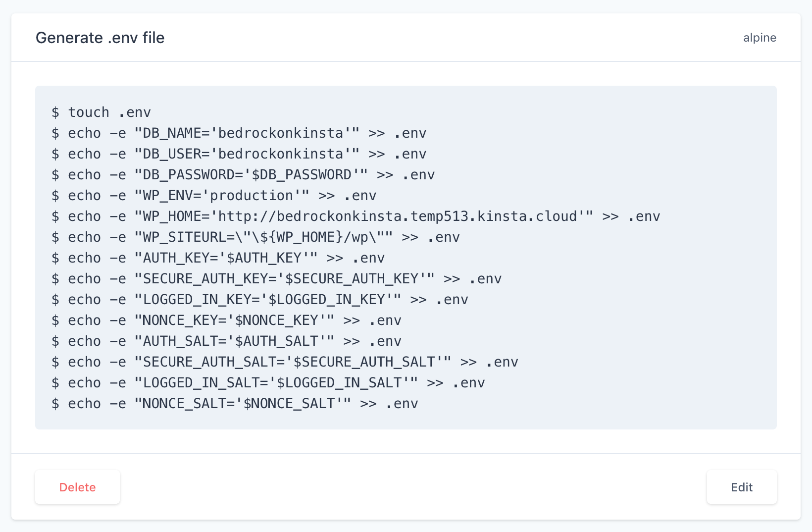Click the $DB_PASSWORD variable in the script
This screenshot has height=532, width=812.
(x=301, y=175)
